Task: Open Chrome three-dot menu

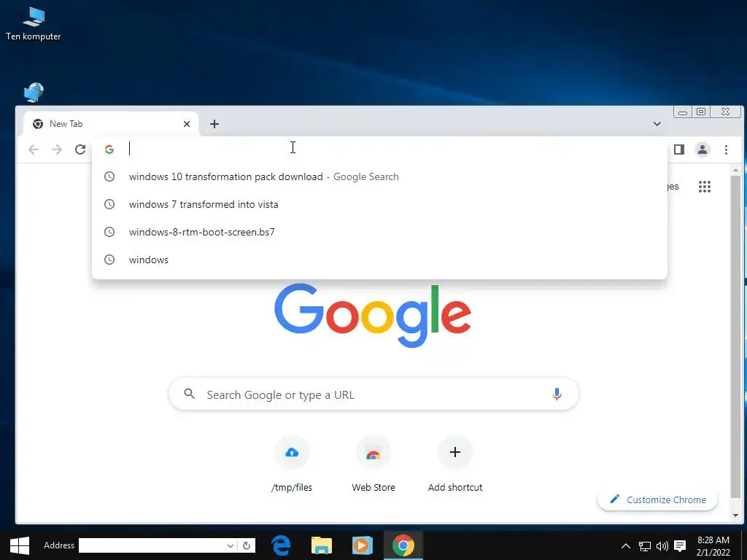Action: tap(726, 149)
